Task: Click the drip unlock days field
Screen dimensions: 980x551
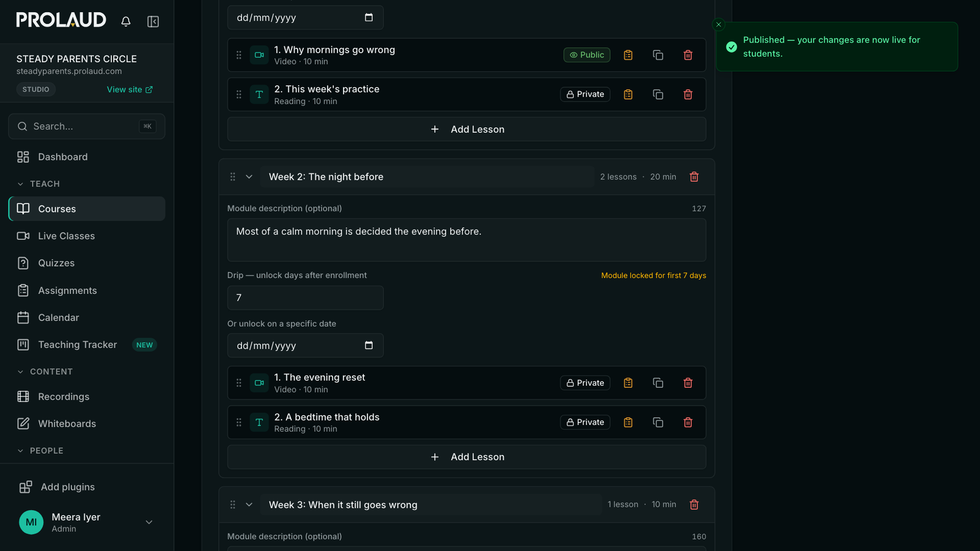Action: 306,298
